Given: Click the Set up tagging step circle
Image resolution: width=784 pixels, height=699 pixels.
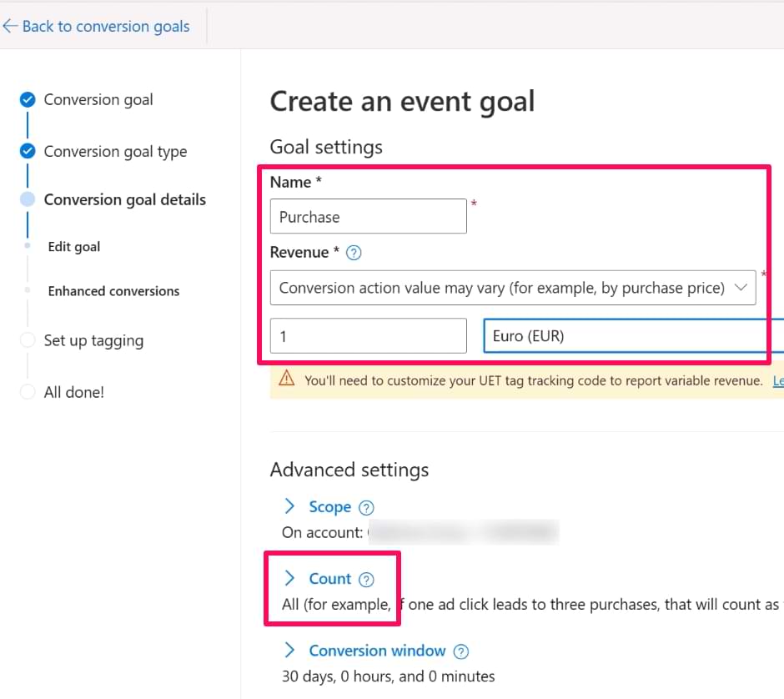Looking at the screenshot, I should [28, 340].
